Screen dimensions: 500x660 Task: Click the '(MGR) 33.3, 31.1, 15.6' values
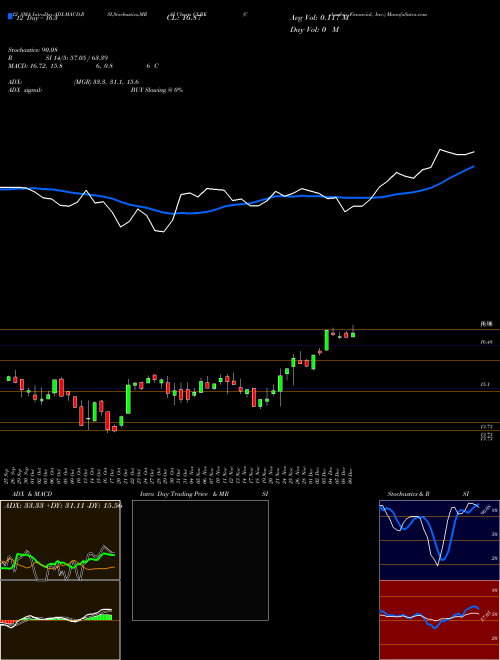(x=106, y=82)
